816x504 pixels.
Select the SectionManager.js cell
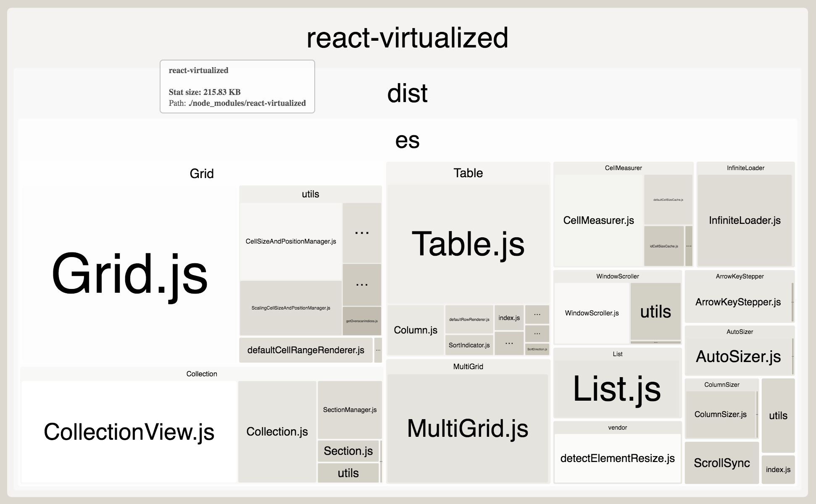(350, 410)
